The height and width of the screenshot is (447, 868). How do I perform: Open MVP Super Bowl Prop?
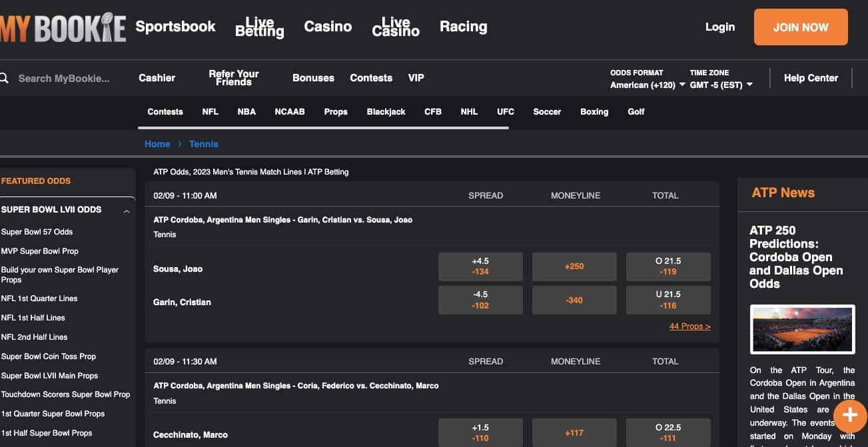click(40, 251)
